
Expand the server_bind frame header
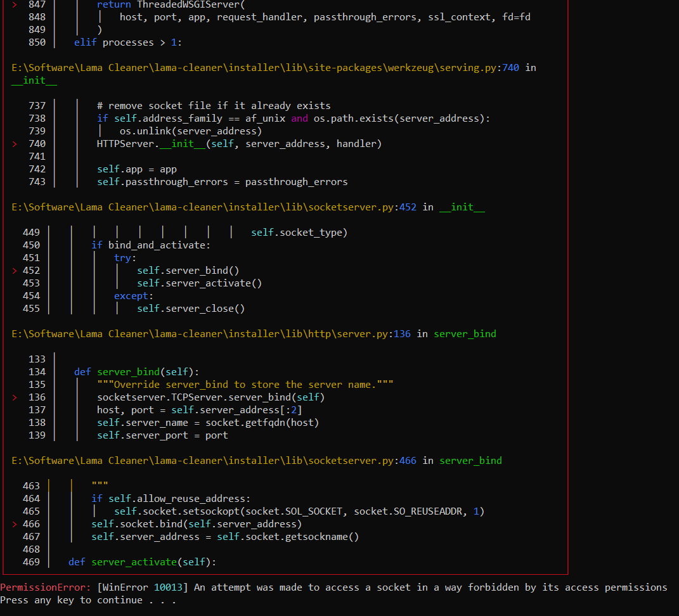(465, 333)
